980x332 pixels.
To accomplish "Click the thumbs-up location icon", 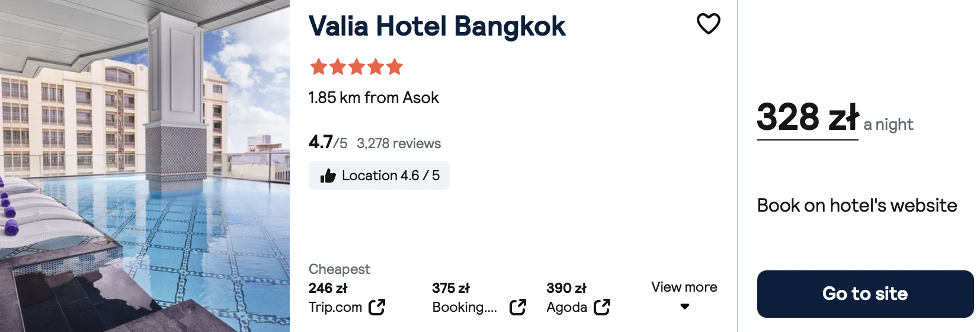I will point(328,175).
